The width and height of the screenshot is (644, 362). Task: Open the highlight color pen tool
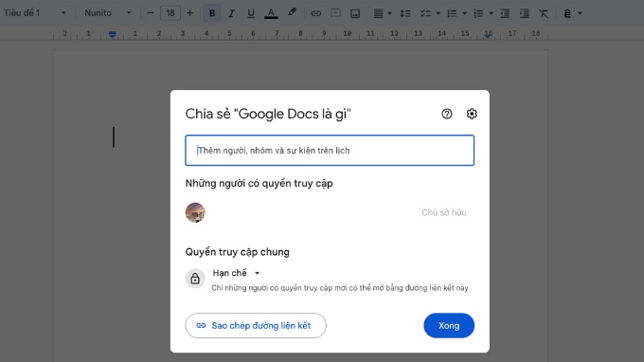click(x=292, y=12)
